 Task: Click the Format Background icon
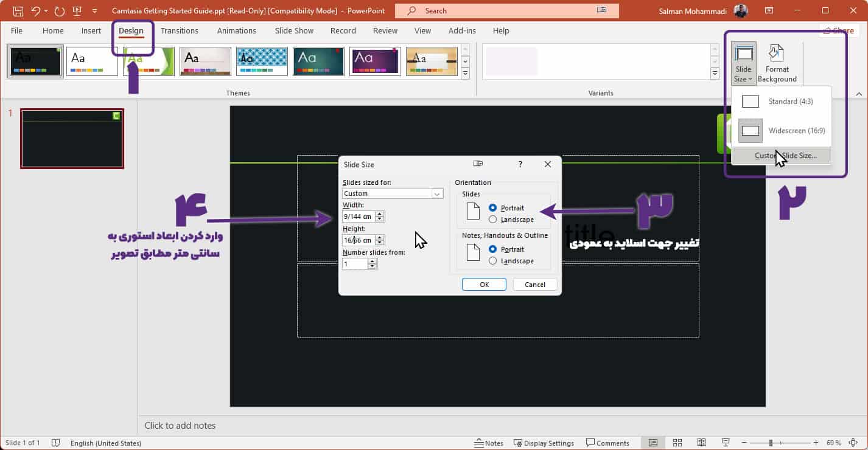pos(777,63)
